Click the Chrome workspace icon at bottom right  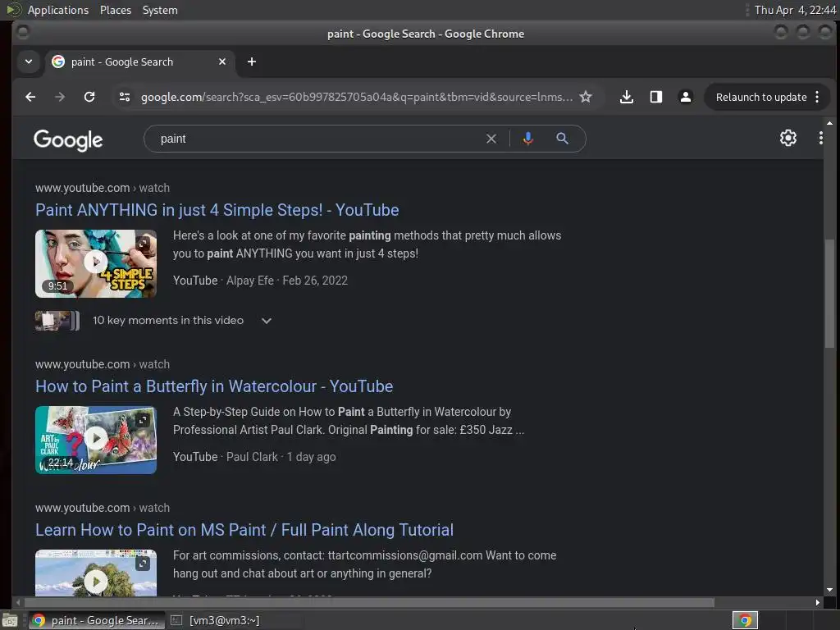[745, 620]
